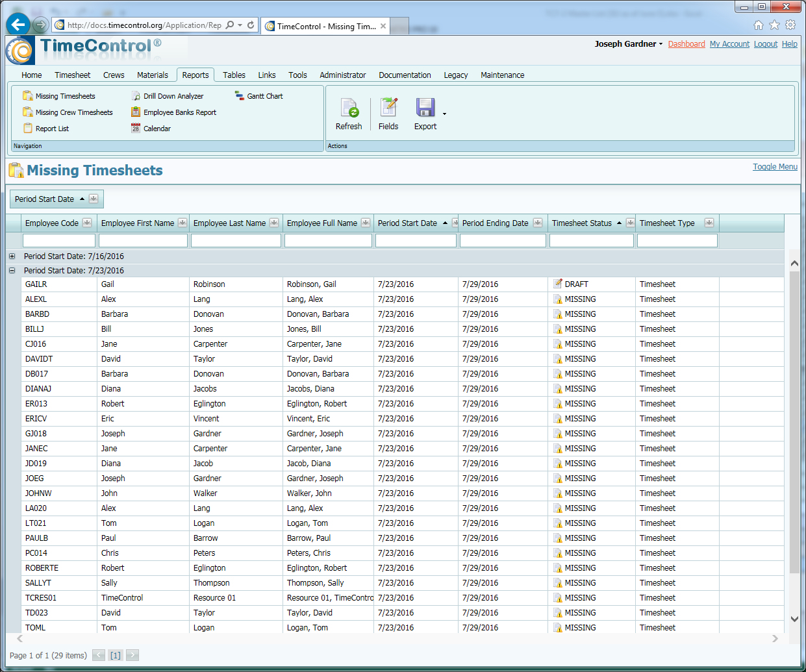Expand Period Start Date 7/16/2016 group
806x672 pixels.
click(12, 256)
